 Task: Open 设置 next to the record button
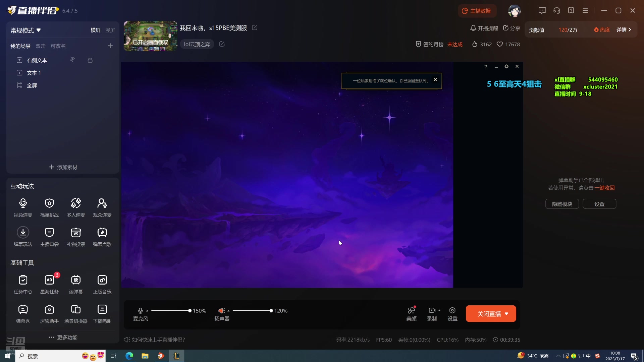click(452, 314)
